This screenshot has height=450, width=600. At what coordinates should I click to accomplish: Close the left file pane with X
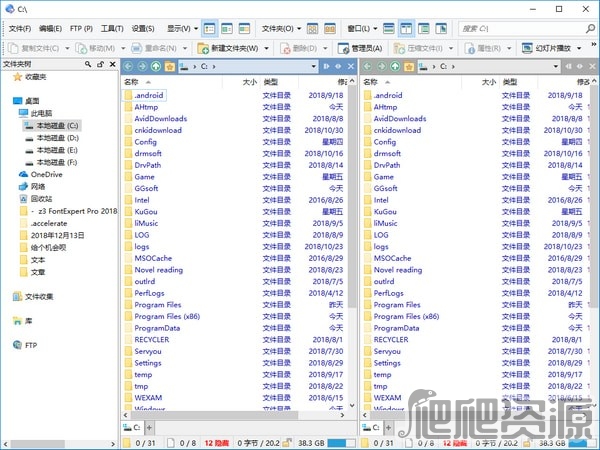[351, 67]
